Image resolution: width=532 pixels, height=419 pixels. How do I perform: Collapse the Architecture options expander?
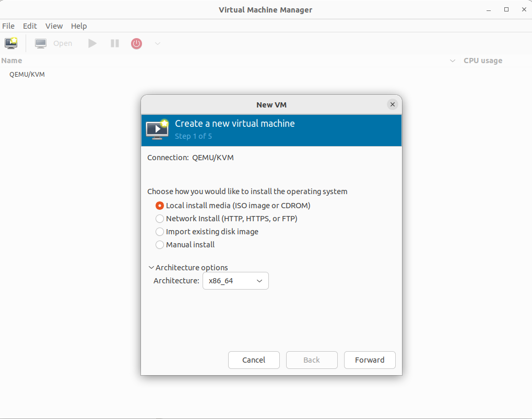tap(151, 268)
